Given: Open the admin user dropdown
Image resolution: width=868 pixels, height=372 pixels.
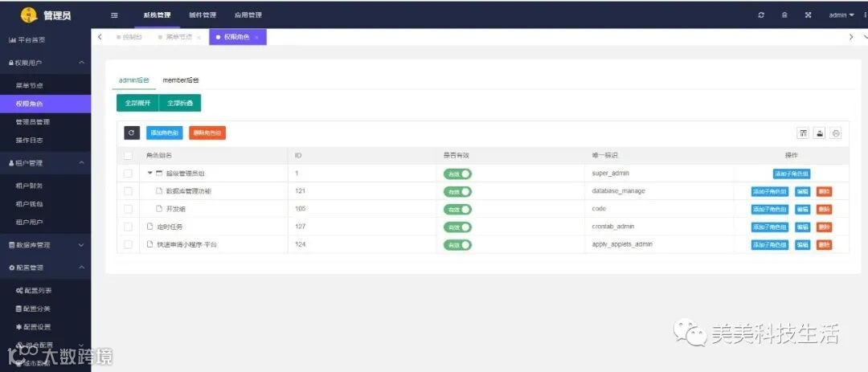Looking at the screenshot, I should [841, 15].
